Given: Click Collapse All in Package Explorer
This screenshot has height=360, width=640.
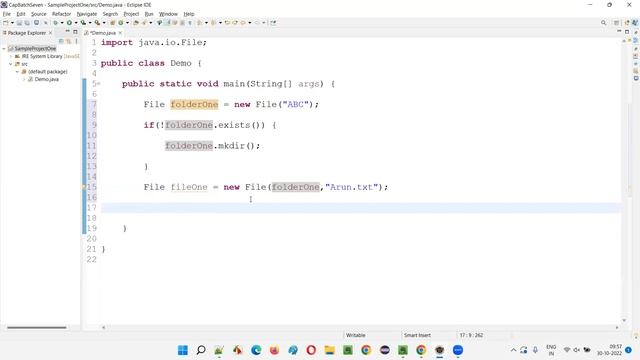Looking at the screenshot, I should (61, 41).
